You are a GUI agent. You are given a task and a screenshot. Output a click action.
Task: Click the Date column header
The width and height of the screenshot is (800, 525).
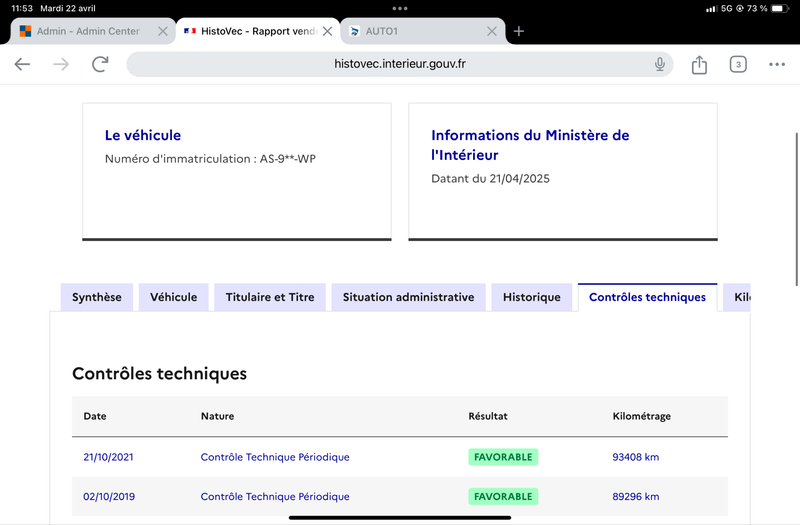[95, 416]
